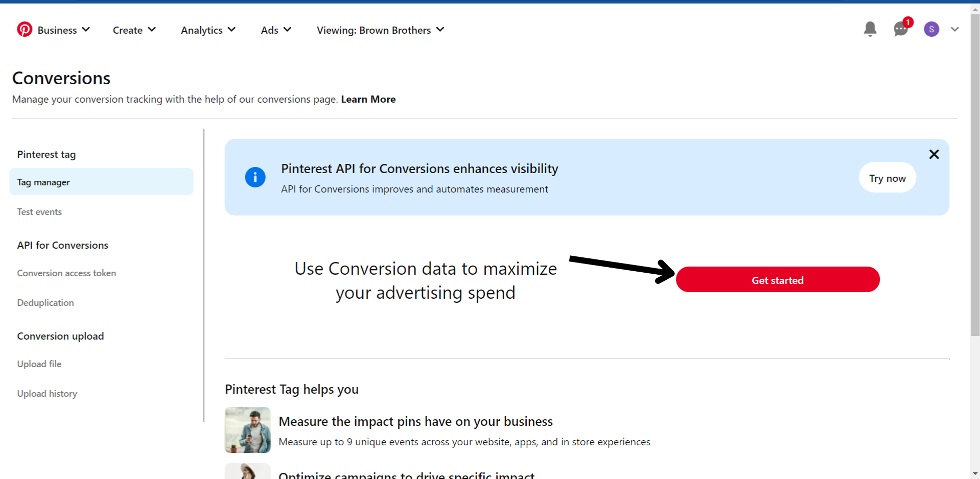Click the Learn More link
The width and height of the screenshot is (980, 479).
point(368,99)
